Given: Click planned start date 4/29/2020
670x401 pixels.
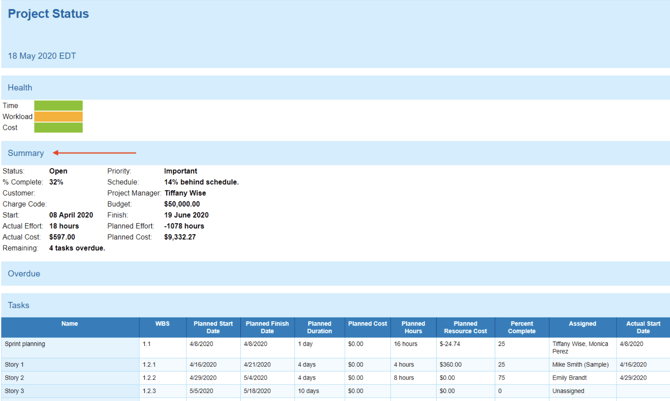Looking at the screenshot, I should 203,378.
